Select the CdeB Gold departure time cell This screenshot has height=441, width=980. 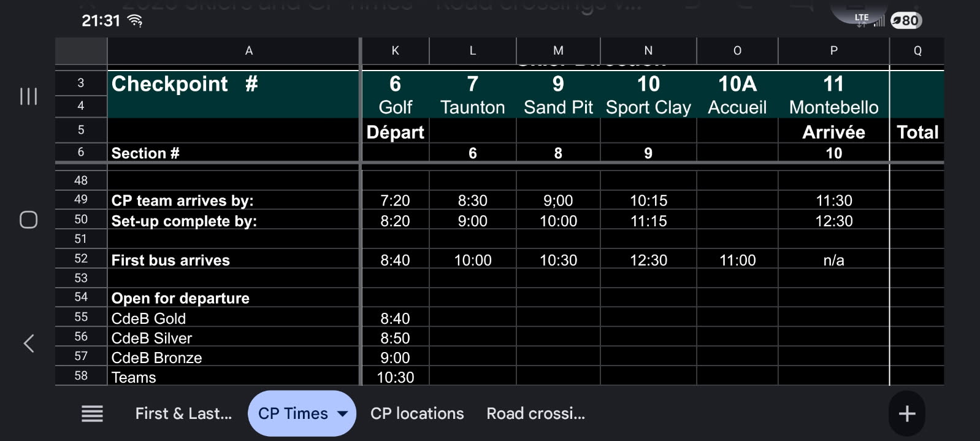pos(395,318)
